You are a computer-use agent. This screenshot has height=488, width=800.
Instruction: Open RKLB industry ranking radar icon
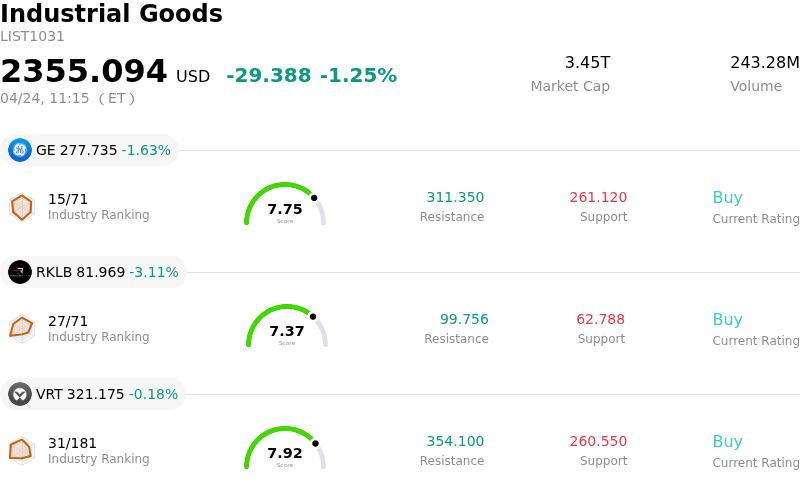tap(21, 328)
